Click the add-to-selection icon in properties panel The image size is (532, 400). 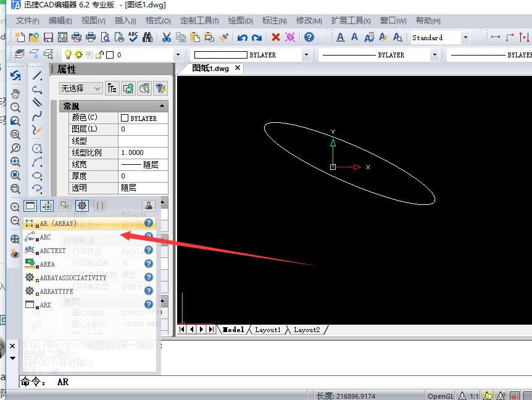click(x=128, y=88)
